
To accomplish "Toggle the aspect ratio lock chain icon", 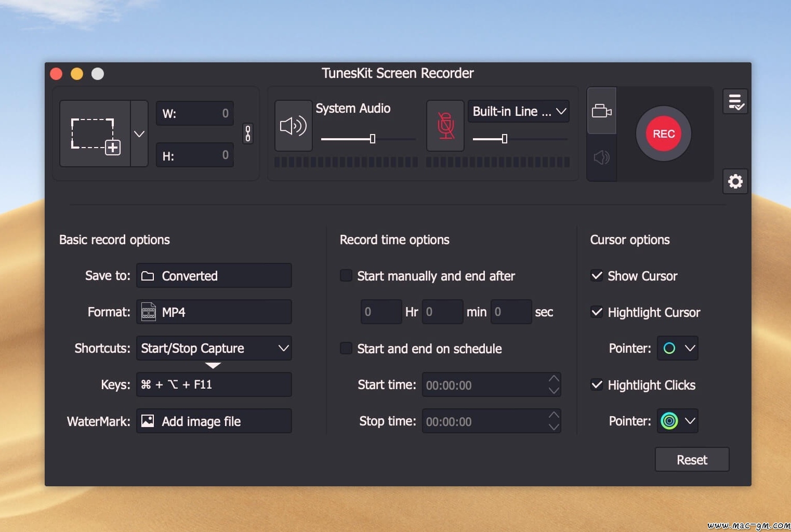I will tap(248, 134).
